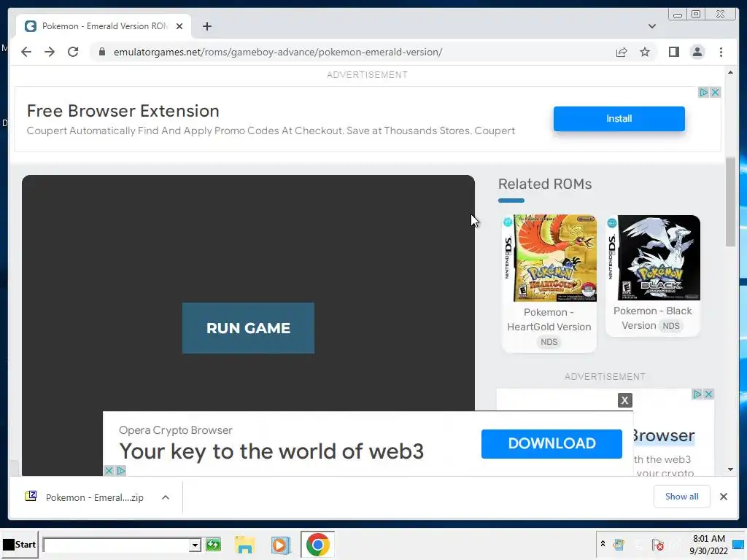Click the scrollbar down arrow
This screenshot has height=560, width=747.
click(x=730, y=470)
